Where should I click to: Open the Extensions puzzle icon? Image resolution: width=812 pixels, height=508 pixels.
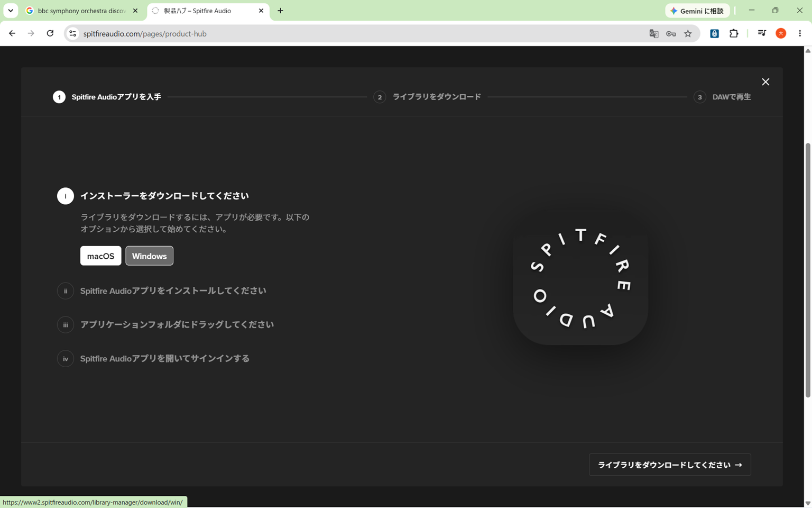pyautogui.click(x=734, y=33)
